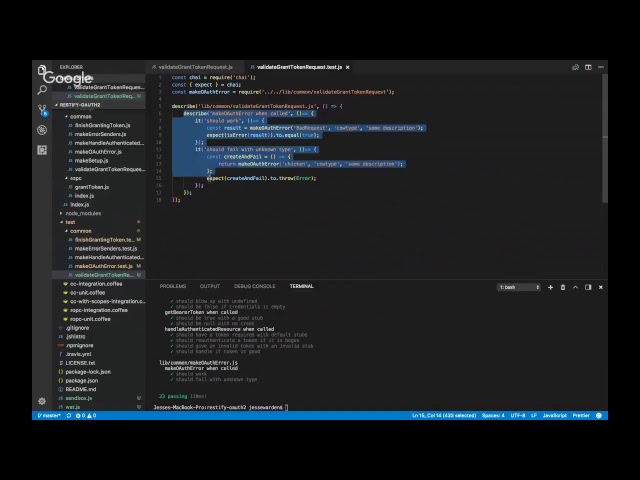Open cc-integration.coffee file
This screenshot has width=640, height=480.
pyautogui.click(x=96, y=284)
